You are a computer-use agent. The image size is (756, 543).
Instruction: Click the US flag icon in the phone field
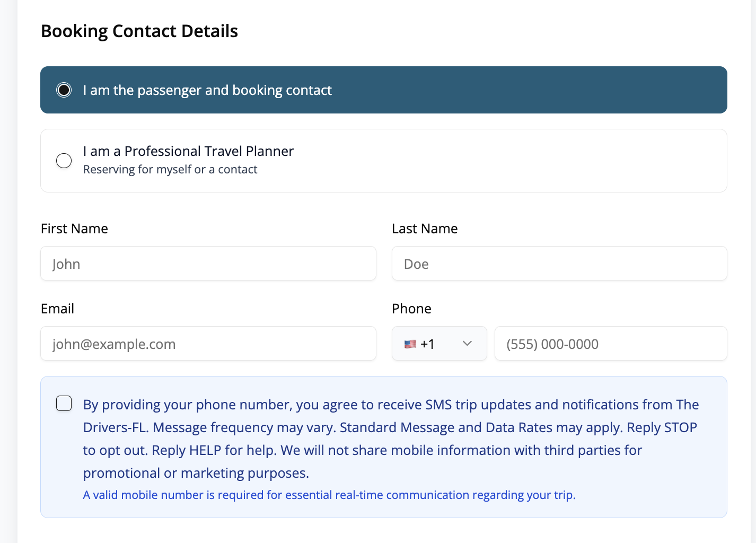(410, 344)
